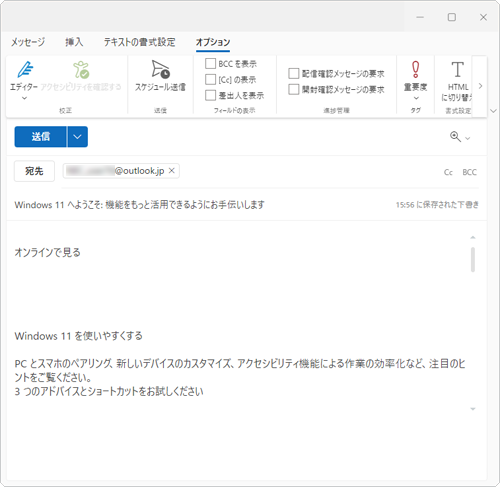The width and height of the screenshot is (500, 487).
Task: Click the 宛先 recipient button
Action: click(34, 171)
